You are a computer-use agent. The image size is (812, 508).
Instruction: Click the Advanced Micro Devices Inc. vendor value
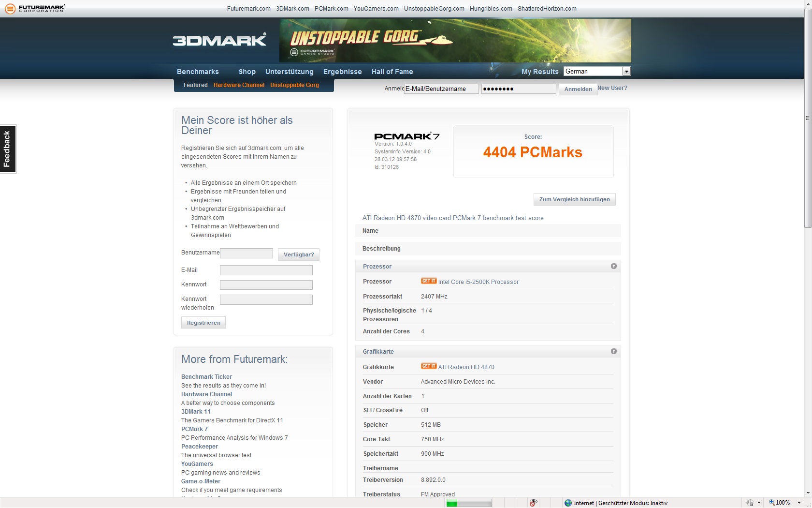click(458, 382)
